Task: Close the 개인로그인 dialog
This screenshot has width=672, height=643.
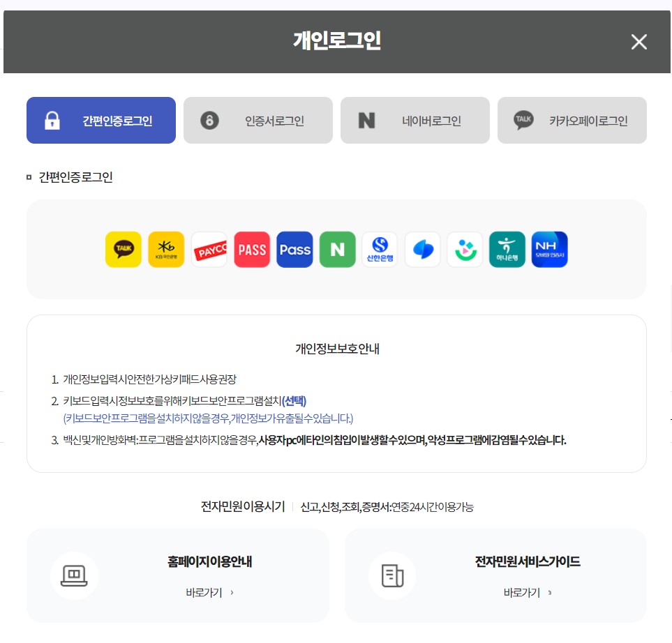Action: [x=639, y=42]
